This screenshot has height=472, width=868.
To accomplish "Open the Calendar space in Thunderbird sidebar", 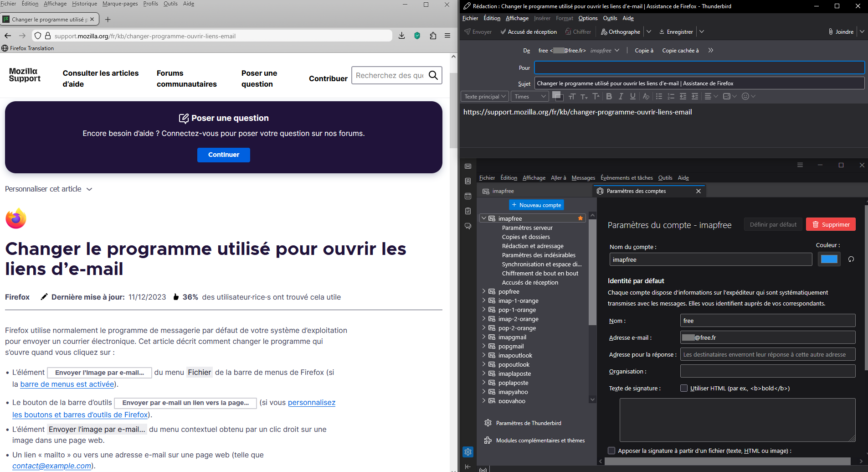I will pos(468,196).
